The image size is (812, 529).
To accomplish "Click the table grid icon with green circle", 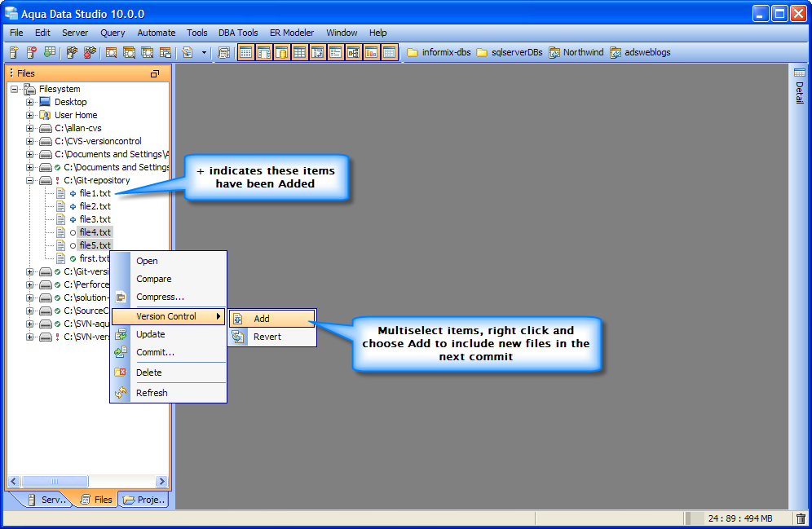I will pos(50,52).
